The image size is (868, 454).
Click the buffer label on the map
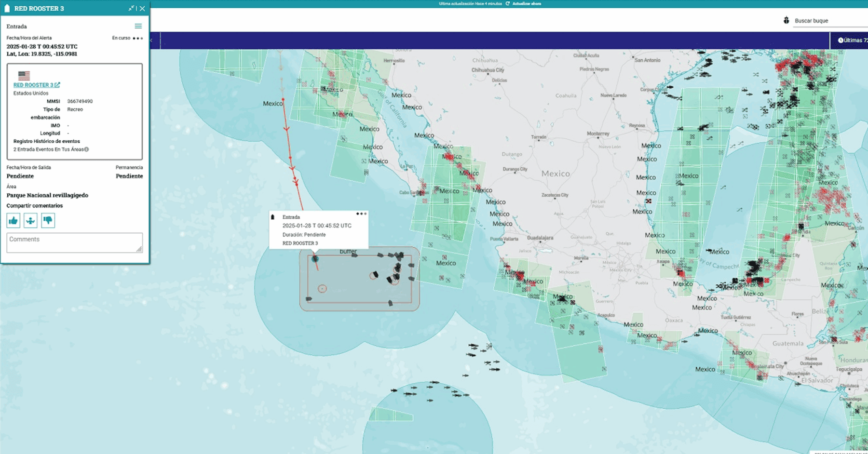(x=348, y=252)
